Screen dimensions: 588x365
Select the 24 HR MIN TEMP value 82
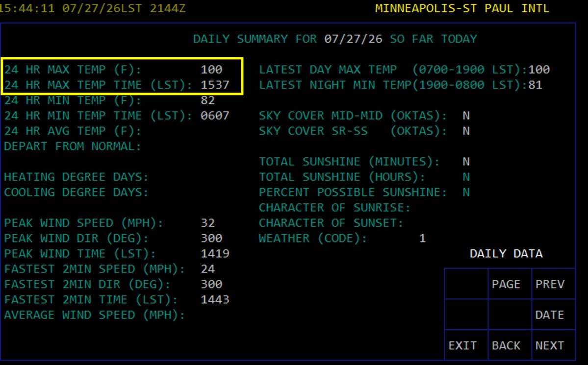(208, 100)
